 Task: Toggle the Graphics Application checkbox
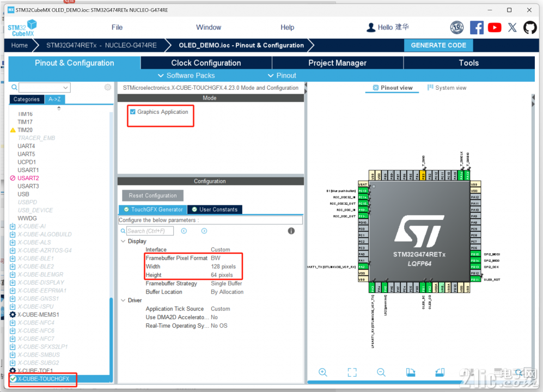(x=133, y=112)
